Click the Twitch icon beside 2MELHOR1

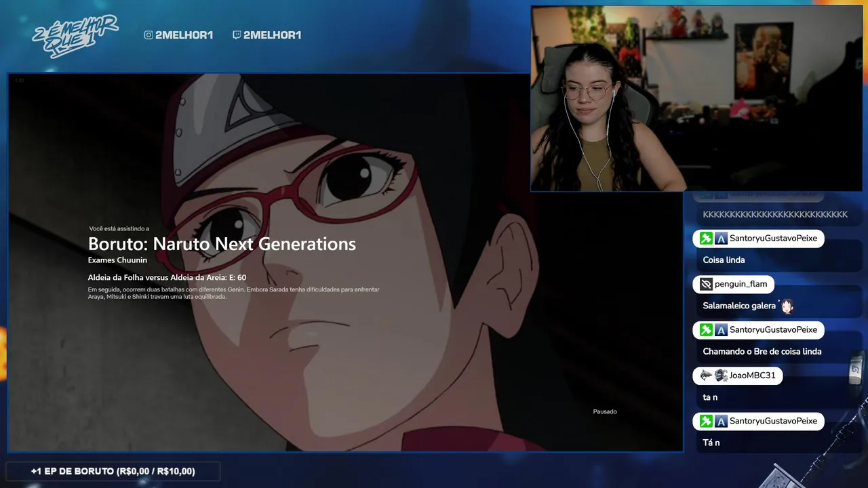click(237, 35)
